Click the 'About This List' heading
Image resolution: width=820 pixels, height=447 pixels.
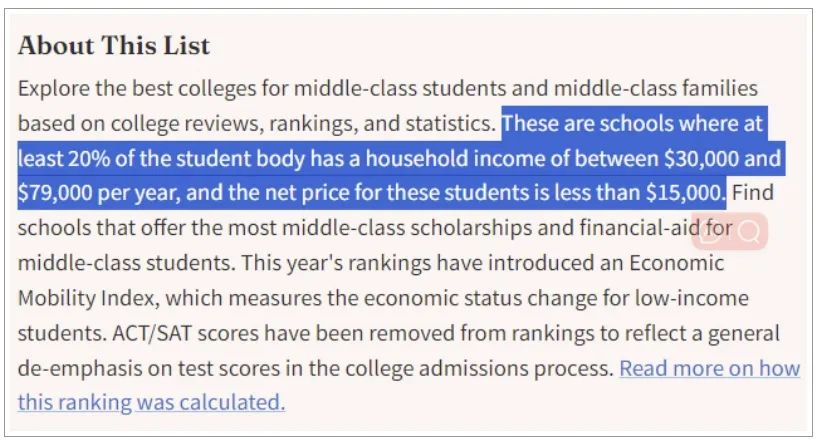[x=114, y=45]
